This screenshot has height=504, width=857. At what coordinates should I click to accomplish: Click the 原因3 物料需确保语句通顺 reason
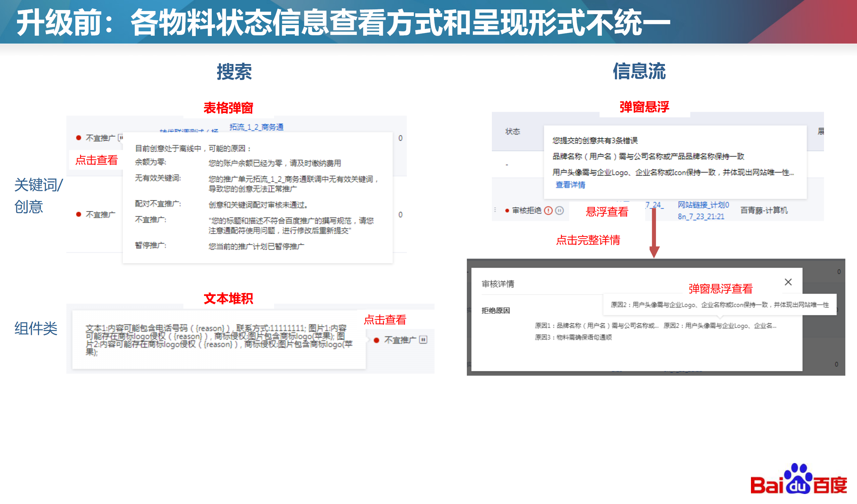coord(573,337)
